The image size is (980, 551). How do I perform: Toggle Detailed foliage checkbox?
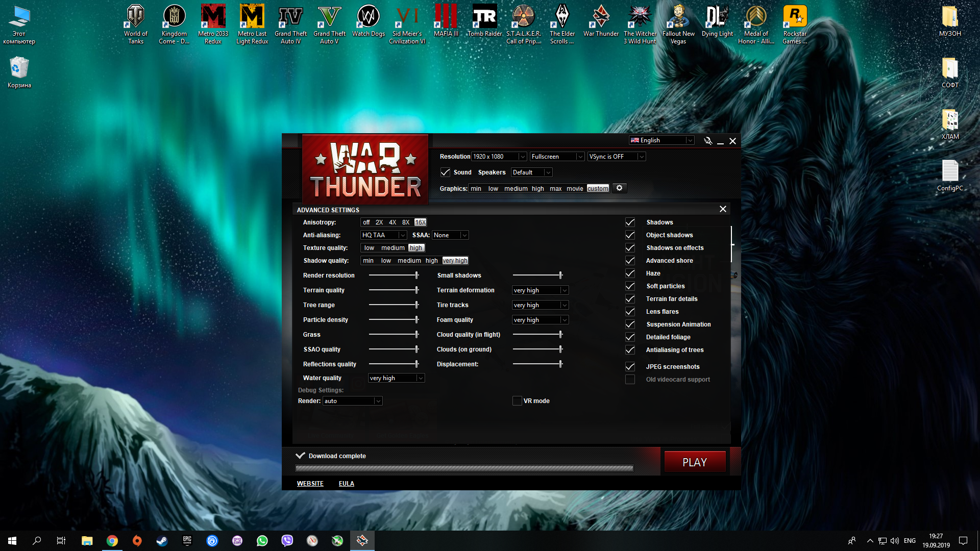tap(630, 337)
